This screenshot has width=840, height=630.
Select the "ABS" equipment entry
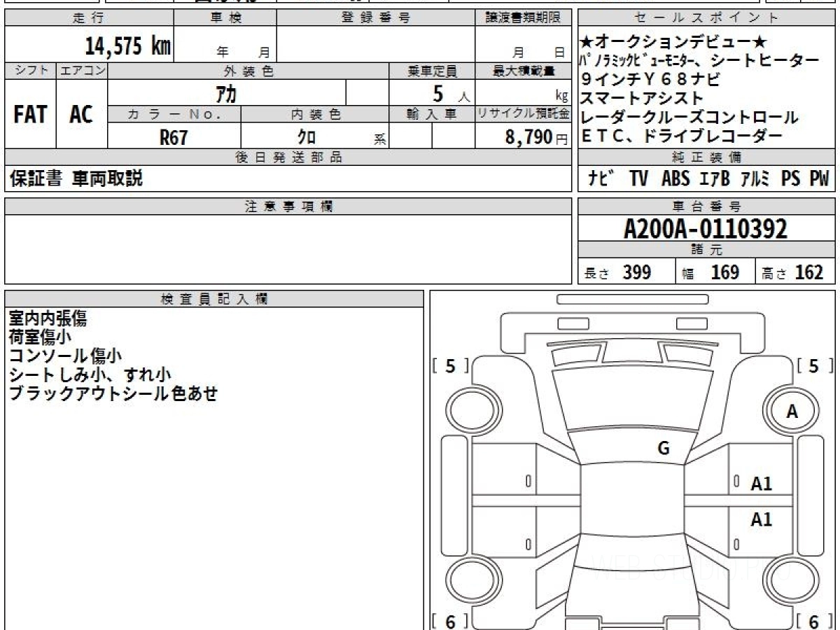click(x=675, y=179)
